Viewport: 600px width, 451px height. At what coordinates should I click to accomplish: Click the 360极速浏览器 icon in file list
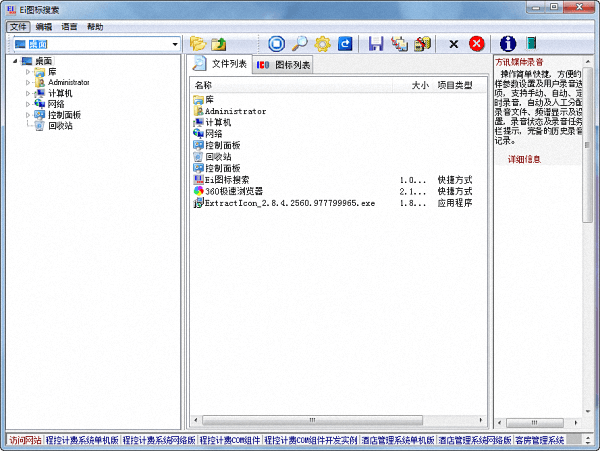199,191
